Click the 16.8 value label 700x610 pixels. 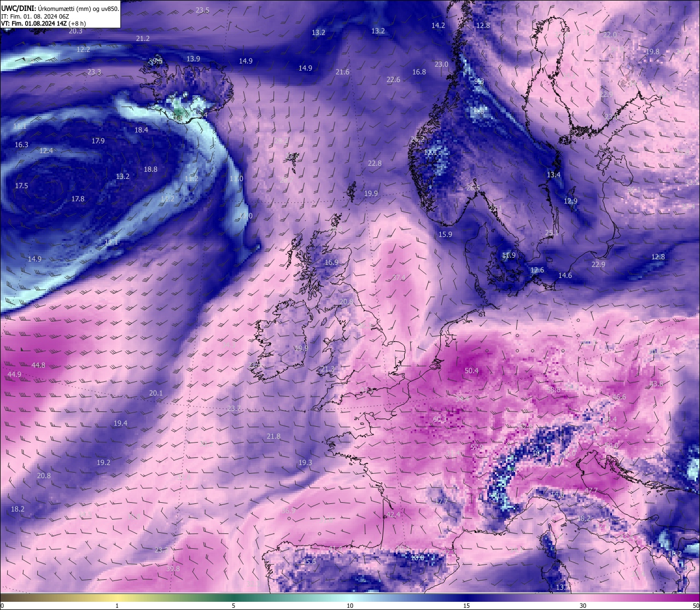click(419, 72)
